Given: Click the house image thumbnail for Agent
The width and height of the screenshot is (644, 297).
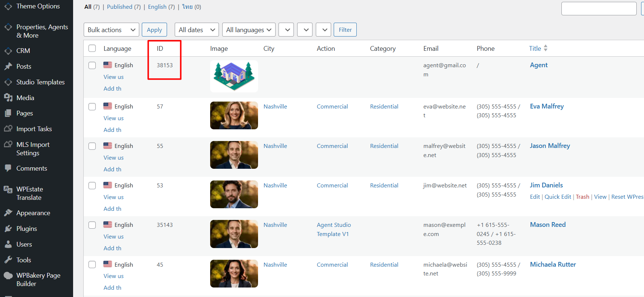Looking at the screenshot, I should (234, 76).
